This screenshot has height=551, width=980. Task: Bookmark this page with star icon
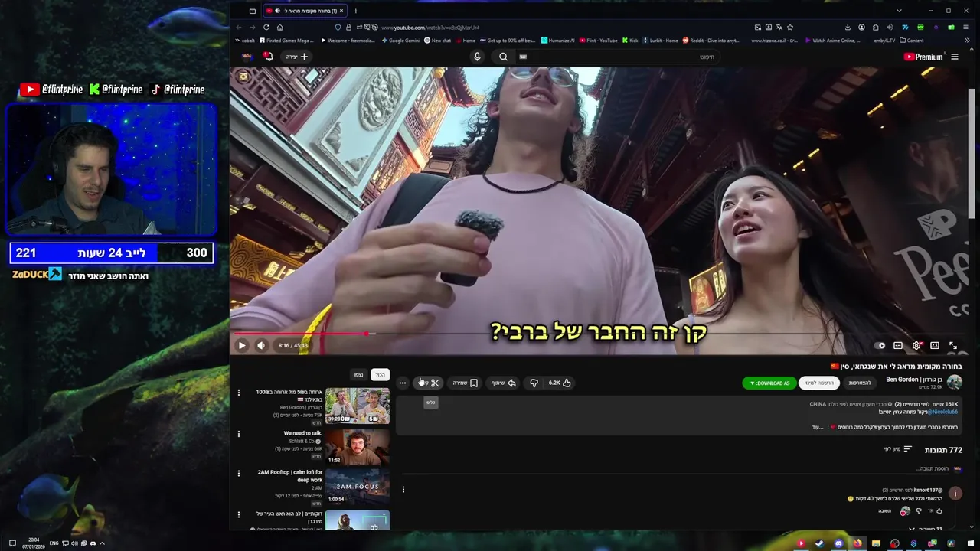pyautogui.click(x=790, y=27)
